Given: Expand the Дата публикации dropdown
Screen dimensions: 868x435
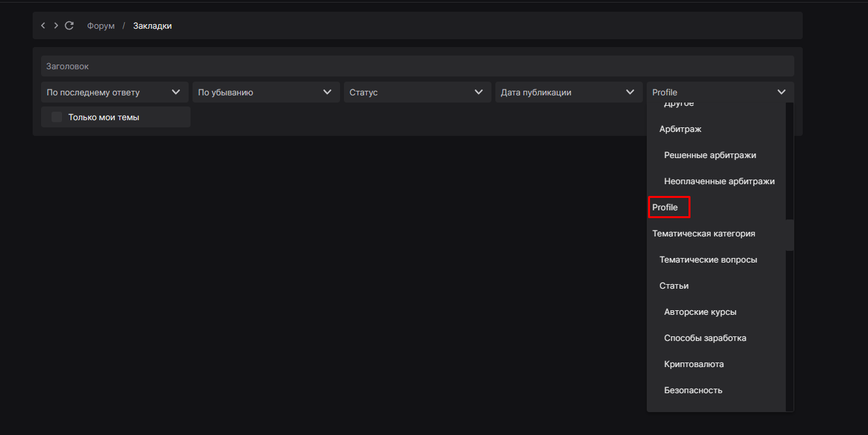Looking at the screenshot, I should click(x=568, y=92).
